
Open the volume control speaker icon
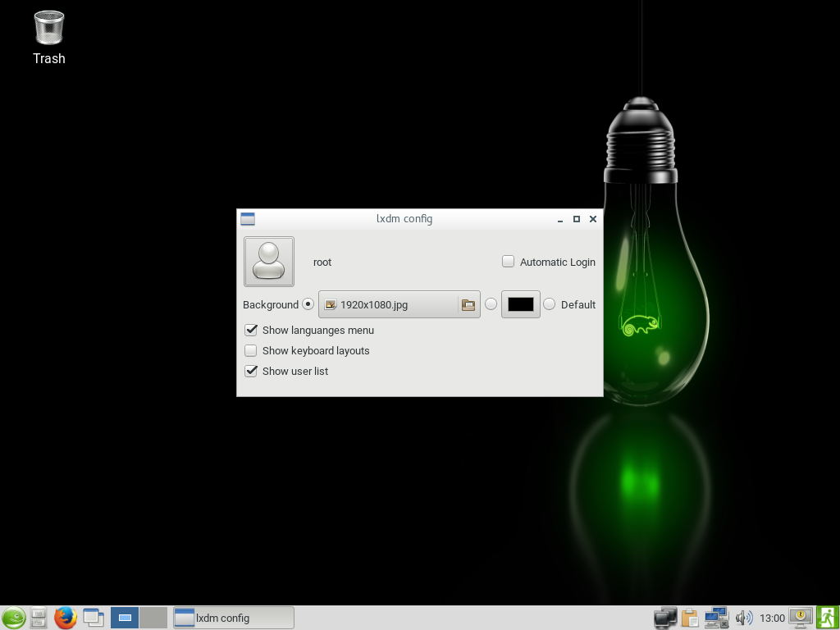pos(743,618)
